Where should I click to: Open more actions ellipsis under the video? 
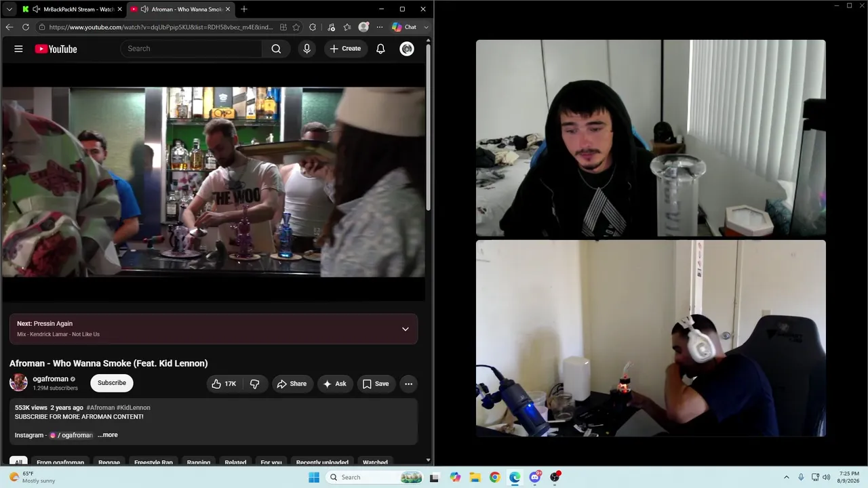pos(408,384)
